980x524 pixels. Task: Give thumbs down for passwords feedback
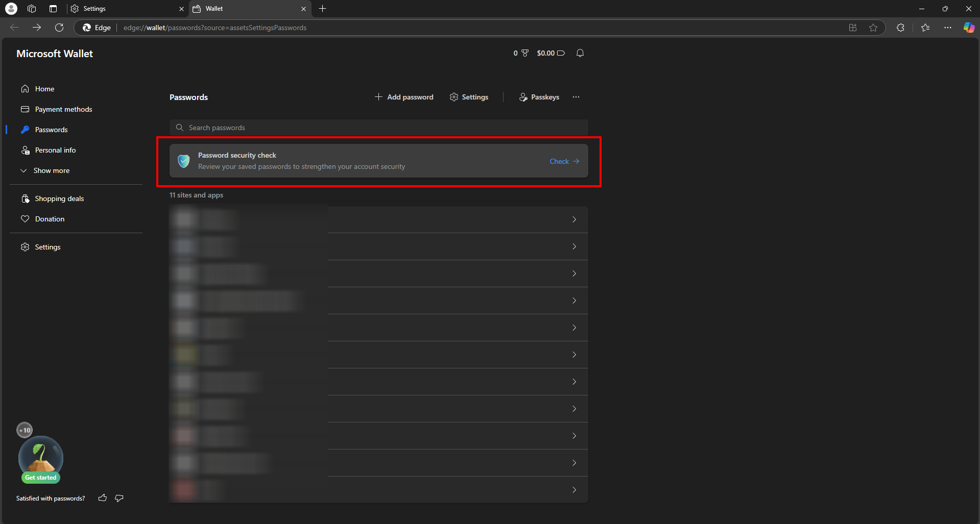(119, 498)
